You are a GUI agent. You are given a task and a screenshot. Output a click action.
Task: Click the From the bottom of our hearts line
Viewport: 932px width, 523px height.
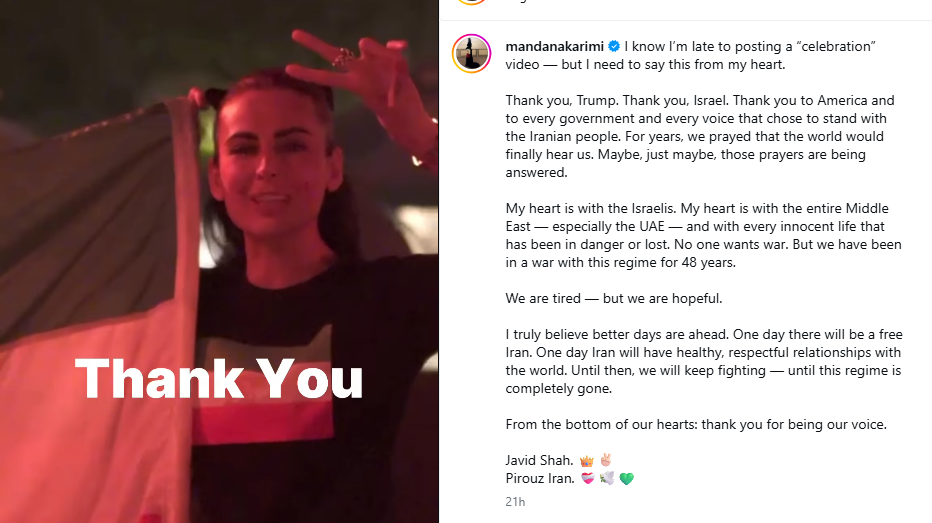[696, 424]
